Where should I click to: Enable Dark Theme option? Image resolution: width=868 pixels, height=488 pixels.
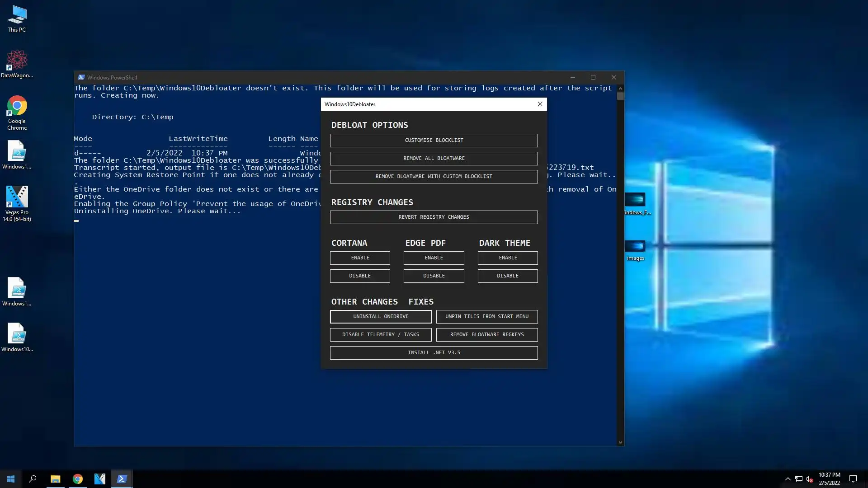tap(508, 258)
